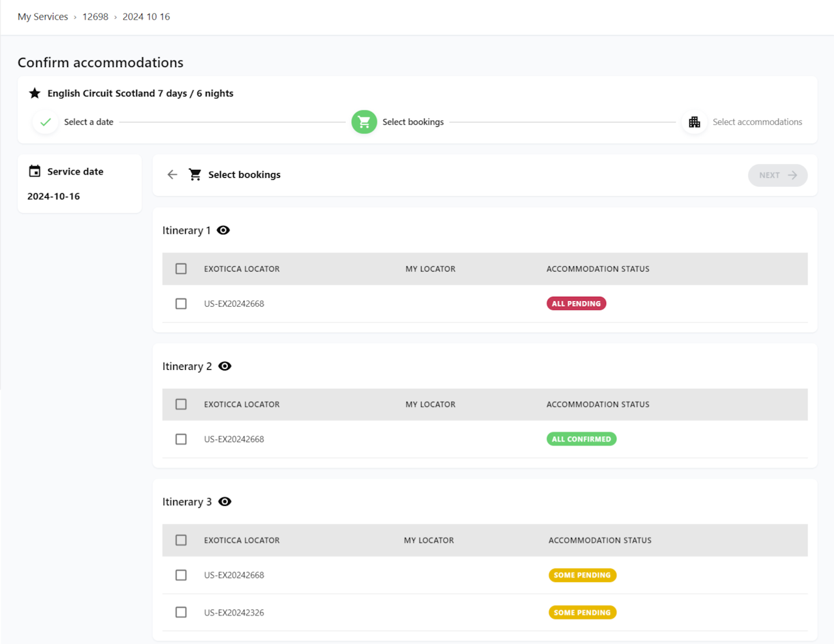Check the Itinerary 3 header select-all checkbox
834x644 pixels.
[x=181, y=540]
